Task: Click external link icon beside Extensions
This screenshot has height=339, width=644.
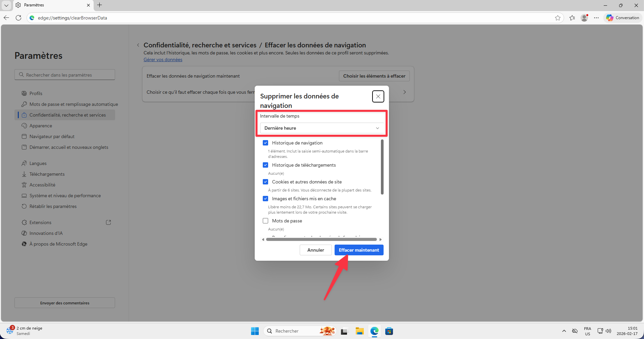Action: point(108,222)
